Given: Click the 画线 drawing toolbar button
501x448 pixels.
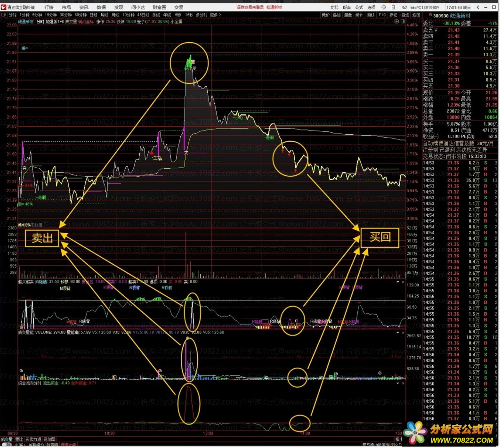Looking at the screenshot, I should click(370, 15).
